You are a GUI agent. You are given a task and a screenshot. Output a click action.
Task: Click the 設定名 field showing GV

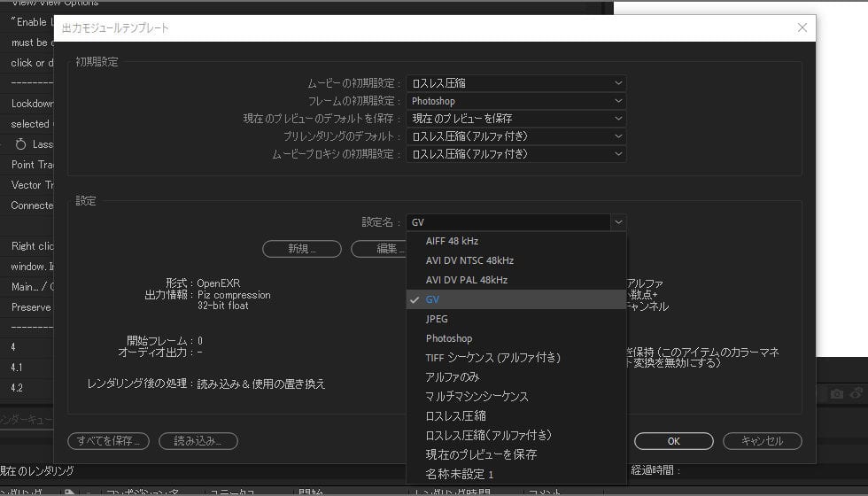click(508, 222)
